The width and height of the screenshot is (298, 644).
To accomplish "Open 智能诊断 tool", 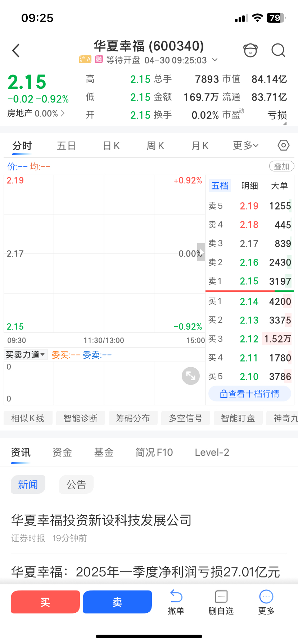I will point(81,418).
